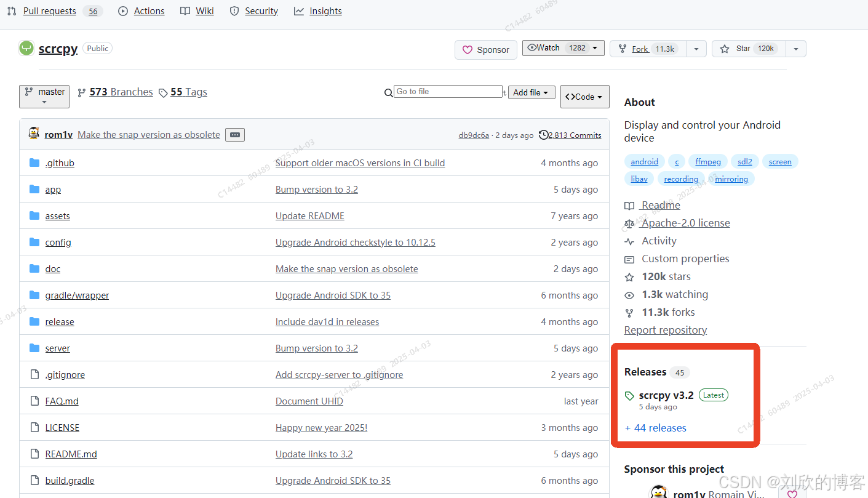Click the Watch button
This screenshot has height=498, width=868.
[563, 48]
